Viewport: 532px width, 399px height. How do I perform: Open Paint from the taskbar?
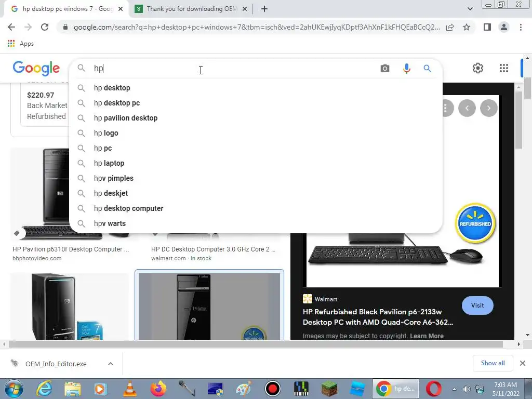[244, 389]
